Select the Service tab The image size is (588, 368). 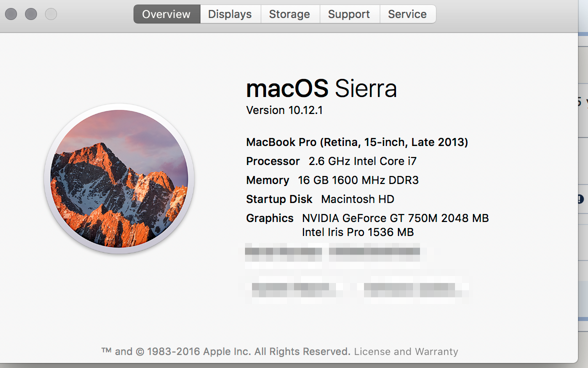(407, 14)
